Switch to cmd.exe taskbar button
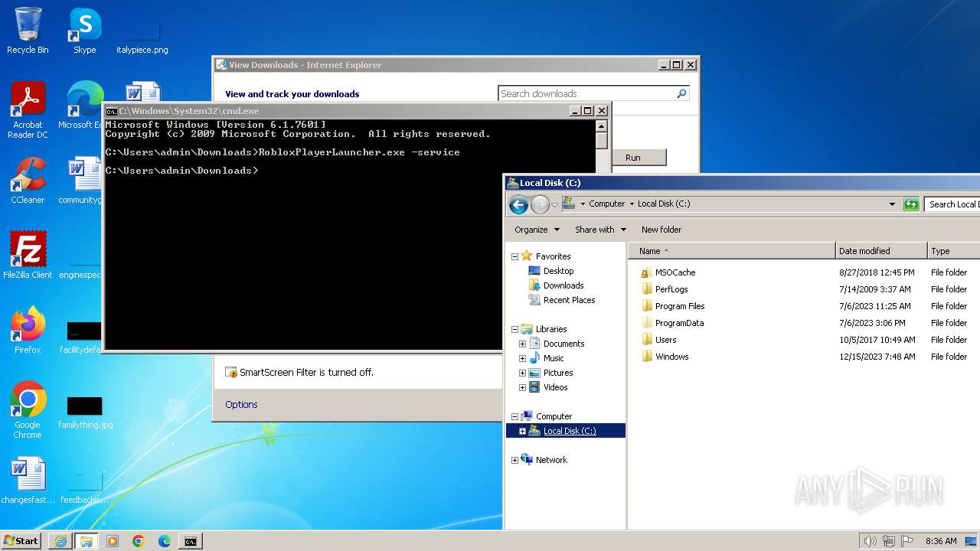Image resolution: width=980 pixels, height=551 pixels. click(190, 541)
